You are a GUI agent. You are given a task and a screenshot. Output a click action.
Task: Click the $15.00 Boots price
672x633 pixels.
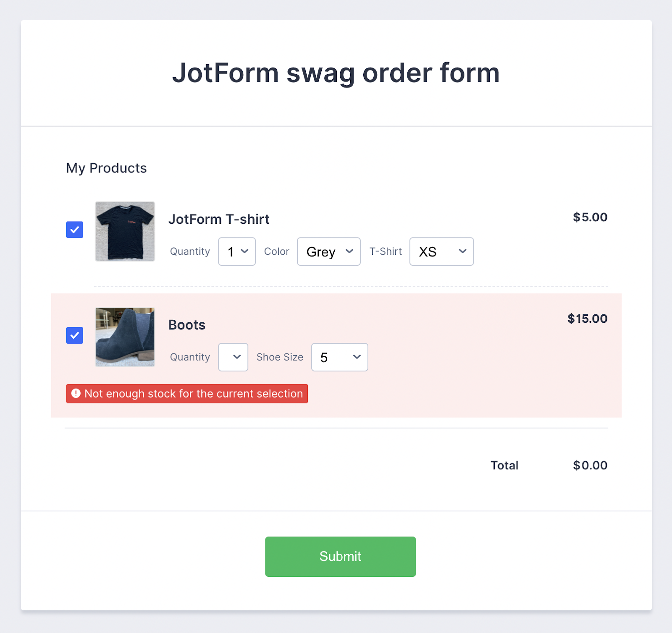coord(587,319)
